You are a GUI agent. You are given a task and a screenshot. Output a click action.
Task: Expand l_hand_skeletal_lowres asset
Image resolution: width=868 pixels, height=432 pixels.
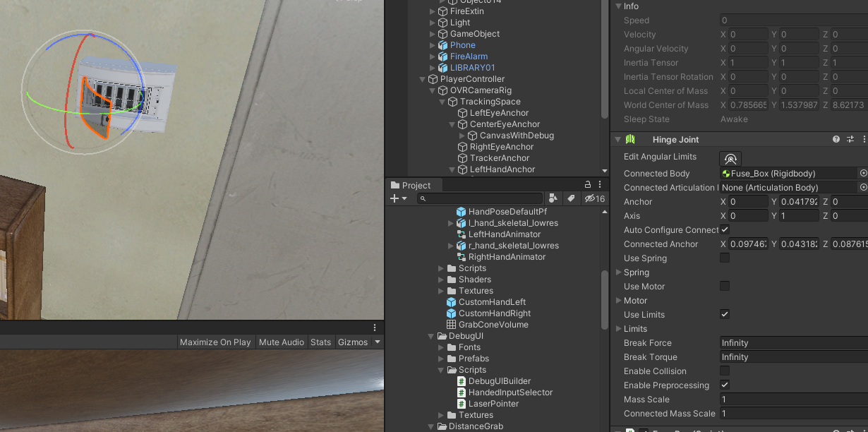point(451,223)
